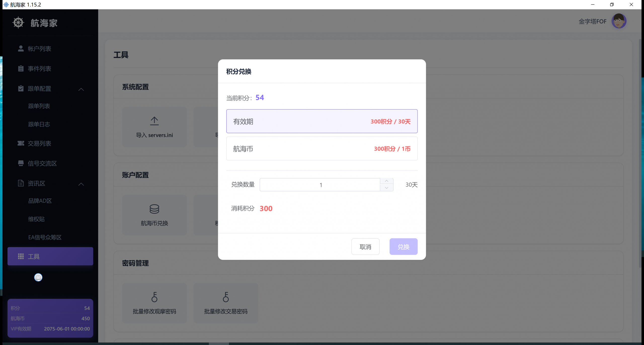Open the EA信号众筹区 submenu item
The height and width of the screenshot is (345, 644).
pyautogui.click(x=45, y=237)
